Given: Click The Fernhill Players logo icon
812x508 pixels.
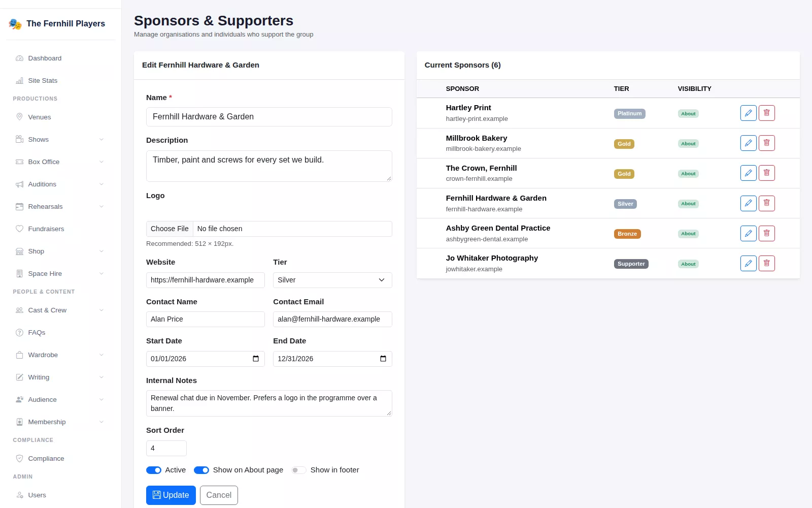Looking at the screenshot, I should click(15, 24).
